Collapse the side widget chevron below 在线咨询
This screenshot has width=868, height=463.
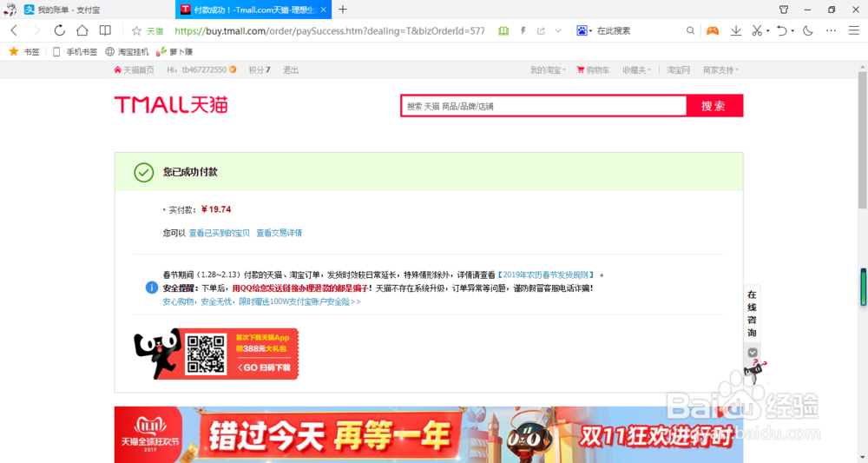point(753,352)
